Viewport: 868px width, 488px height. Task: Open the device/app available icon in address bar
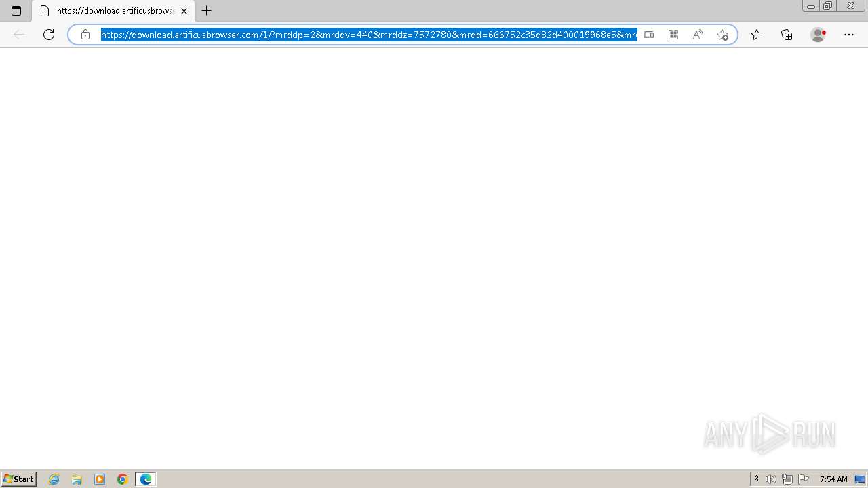pyautogui.click(x=649, y=35)
